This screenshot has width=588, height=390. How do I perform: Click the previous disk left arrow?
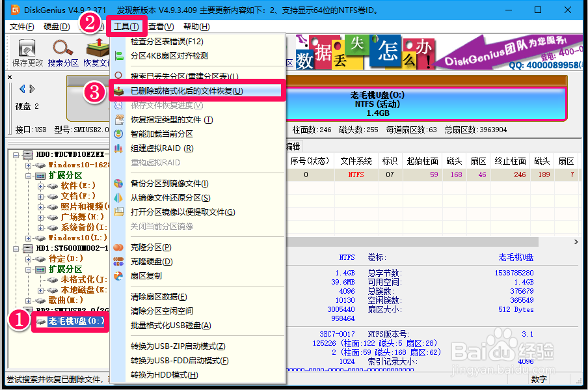pos(22,89)
